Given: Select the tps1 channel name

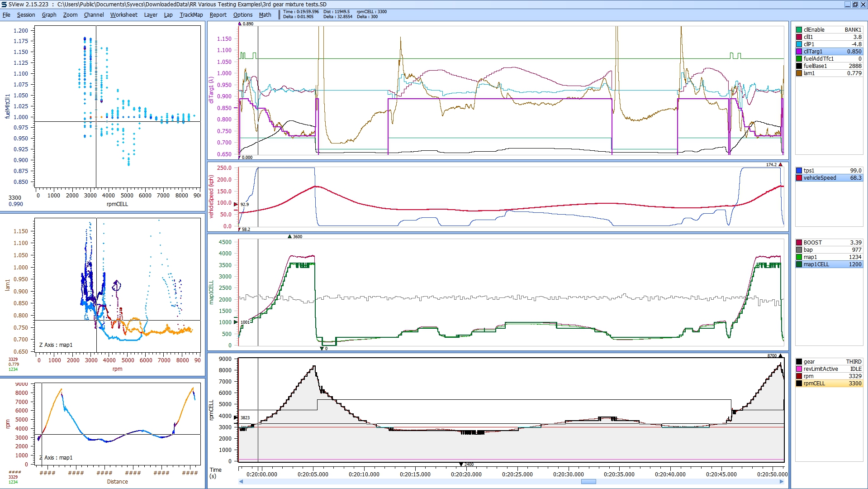Looking at the screenshot, I should (x=809, y=171).
